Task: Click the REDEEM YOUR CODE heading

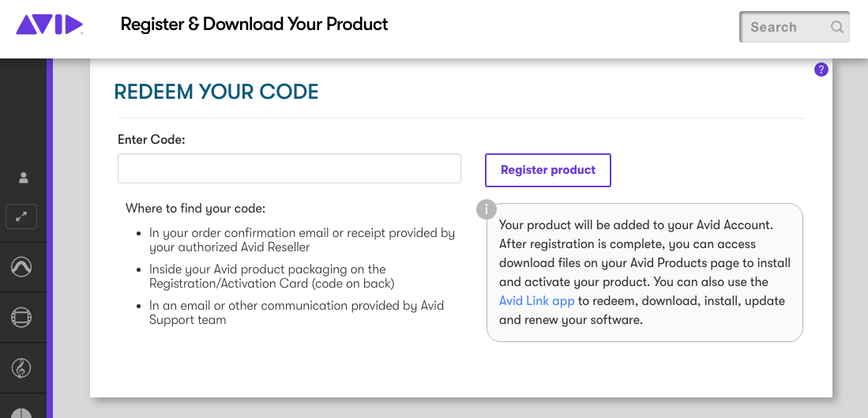Action: click(x=216, y=92)
